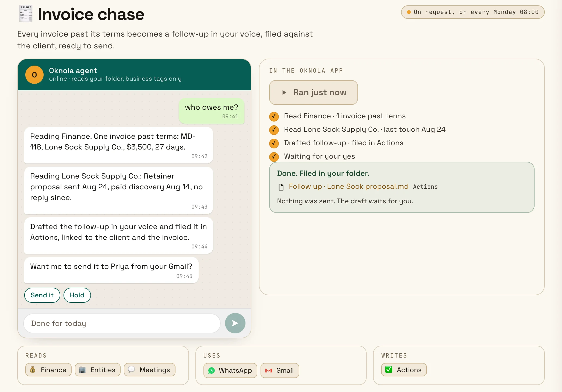Click the online · reads your folder status text
The width and height of the screenshot is (562, 392).
(115, 79)
